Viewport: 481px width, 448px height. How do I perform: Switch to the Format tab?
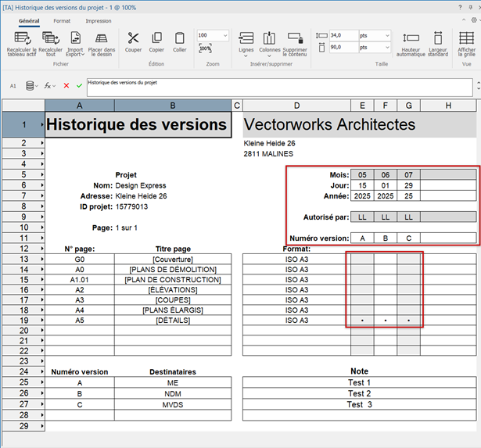[62, 21]
